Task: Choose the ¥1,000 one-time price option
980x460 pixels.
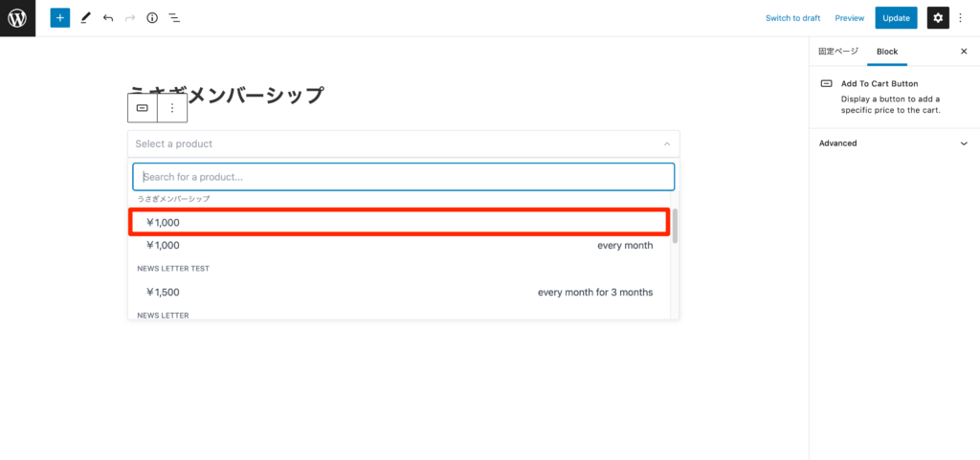Action: pyautogui.click(x=399, y=222)
